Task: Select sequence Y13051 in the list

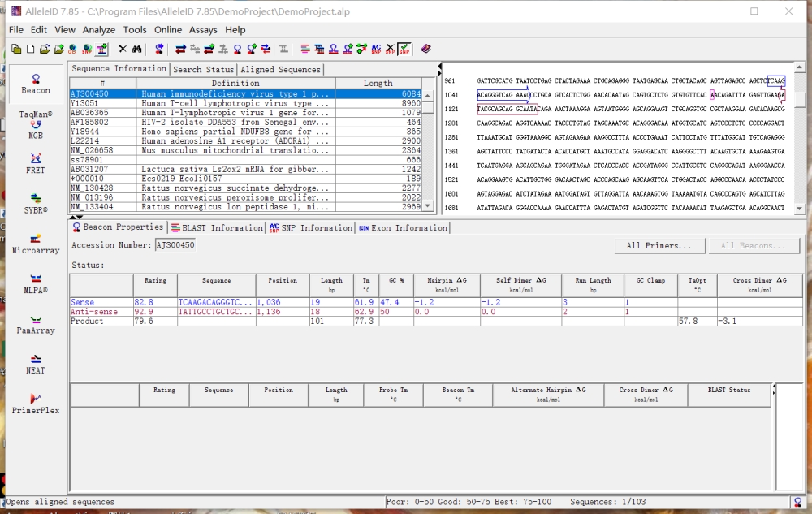Action: tap(246, 103)
